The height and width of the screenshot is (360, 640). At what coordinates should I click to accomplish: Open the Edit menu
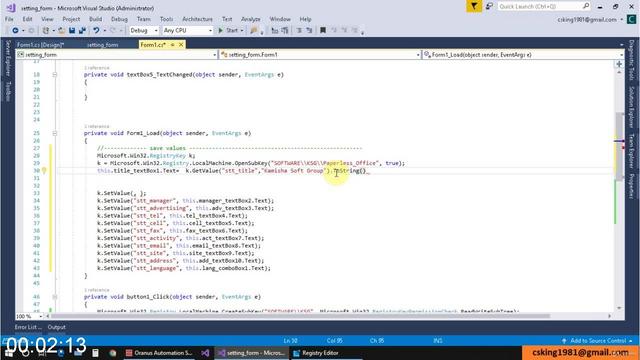27,19
